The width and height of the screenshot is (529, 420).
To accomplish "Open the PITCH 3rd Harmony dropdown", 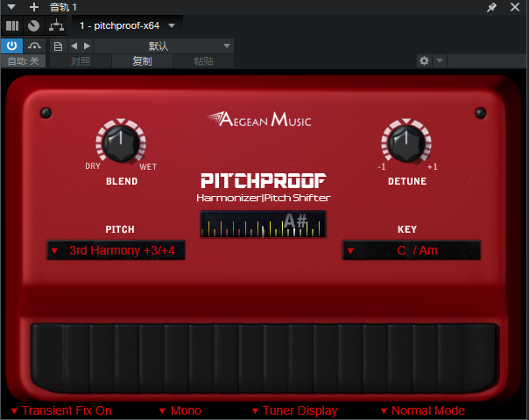I will (x=116, y=251).
